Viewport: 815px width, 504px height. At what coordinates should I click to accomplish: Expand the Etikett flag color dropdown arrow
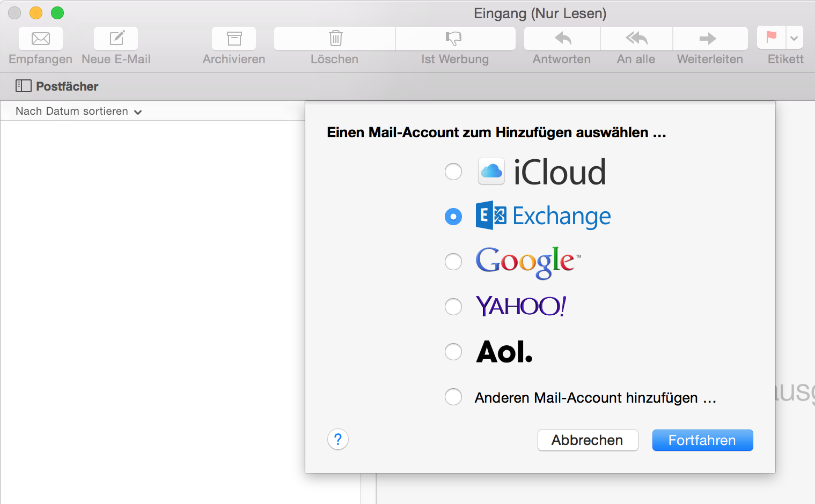tap(795, 38)
